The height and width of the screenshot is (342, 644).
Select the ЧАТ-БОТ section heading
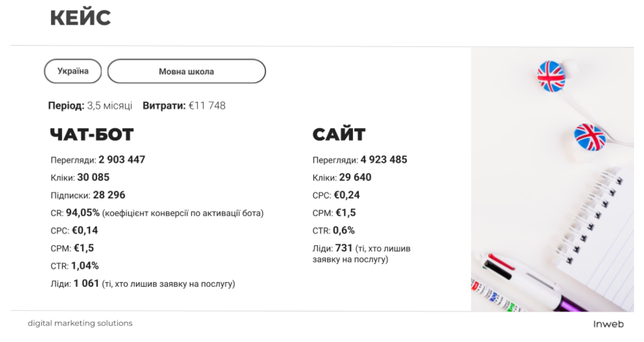click(x=92, y=135)
